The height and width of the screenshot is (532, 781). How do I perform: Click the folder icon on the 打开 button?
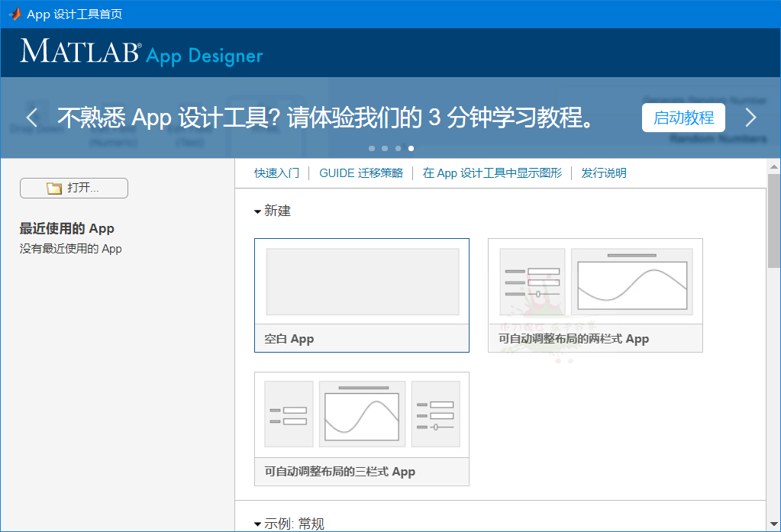coord(54,189)
